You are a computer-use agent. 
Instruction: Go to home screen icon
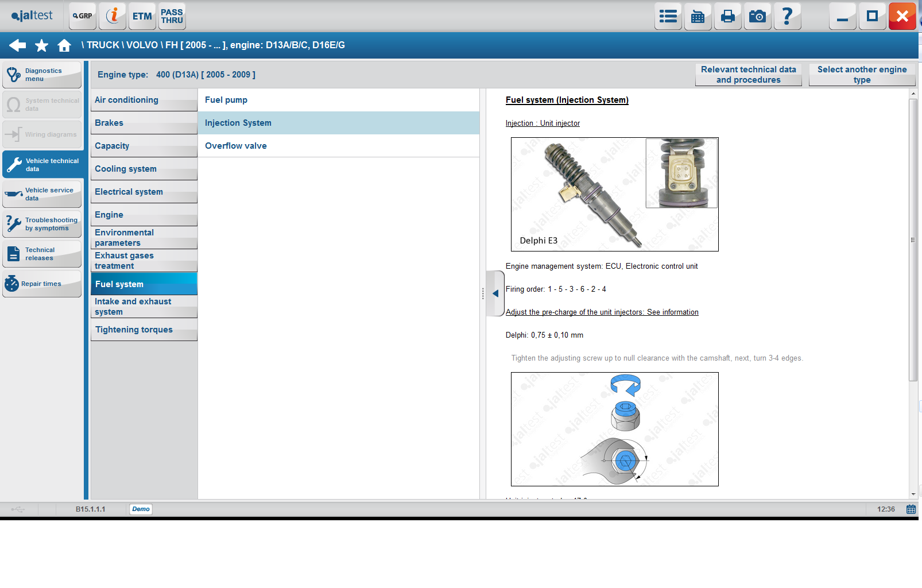[x=64, y=45]
